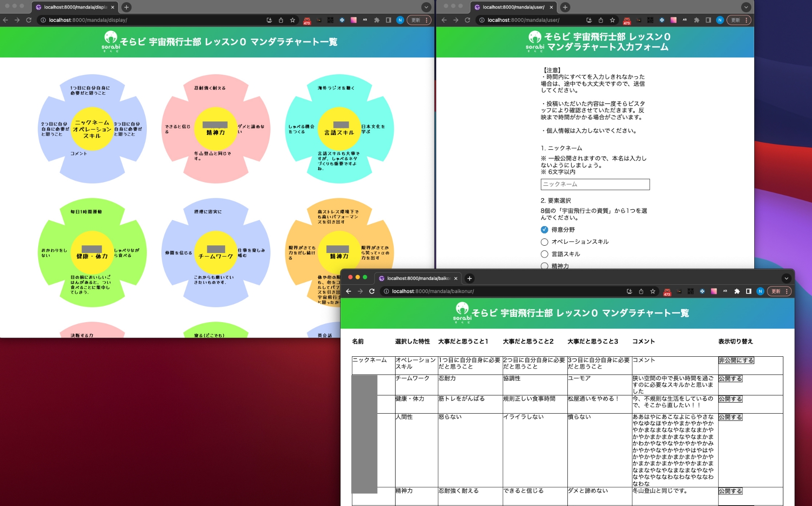Select the 得意分野 radio button

pyautogui.click(x=544, y=230)
